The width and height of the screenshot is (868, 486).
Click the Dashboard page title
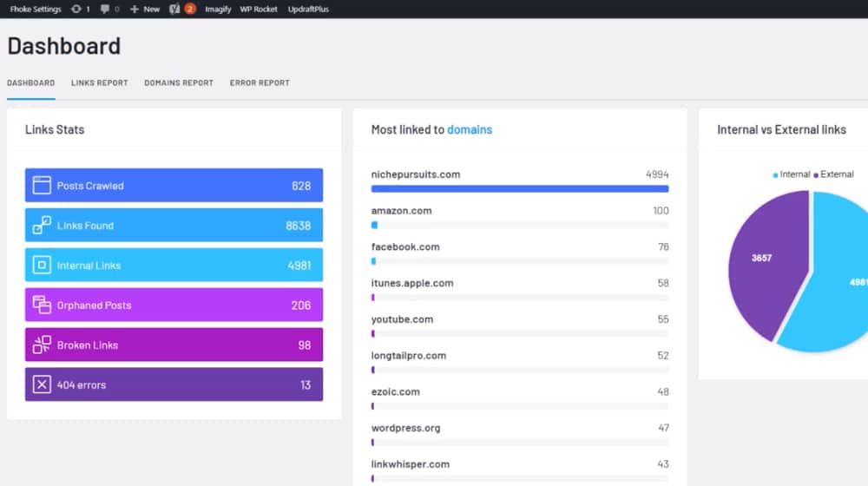tap(63, 46)
